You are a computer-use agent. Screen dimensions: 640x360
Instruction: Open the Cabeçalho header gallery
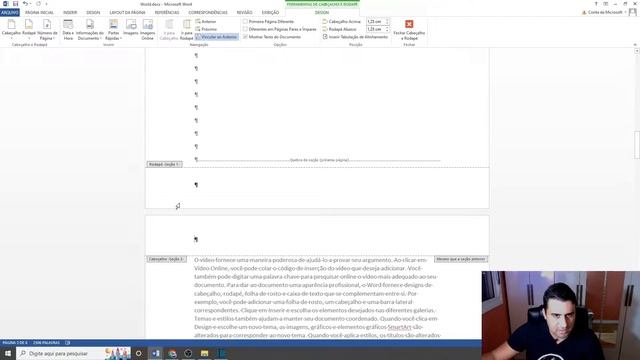point(11,29)
